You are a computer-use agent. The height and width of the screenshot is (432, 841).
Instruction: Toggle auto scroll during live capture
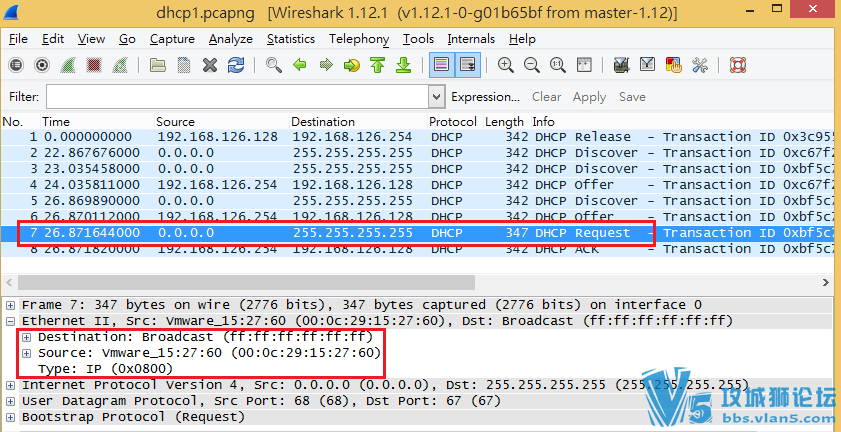click(x=467, y=65)
